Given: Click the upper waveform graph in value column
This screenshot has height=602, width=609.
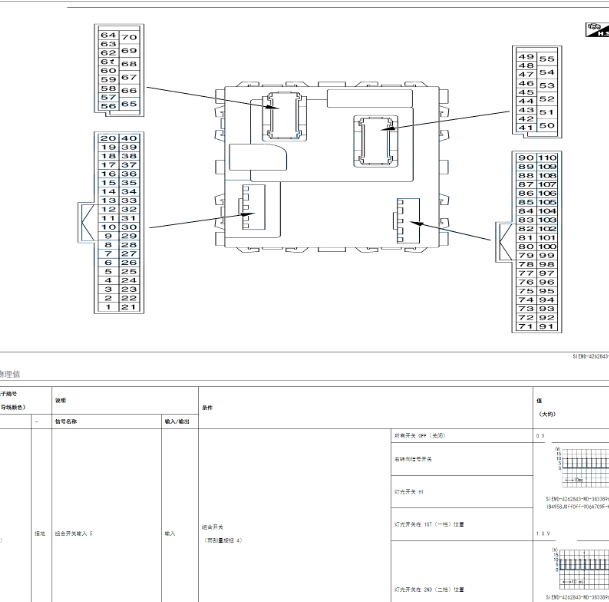Looking at the screenshot, I should tap(581, 467).
